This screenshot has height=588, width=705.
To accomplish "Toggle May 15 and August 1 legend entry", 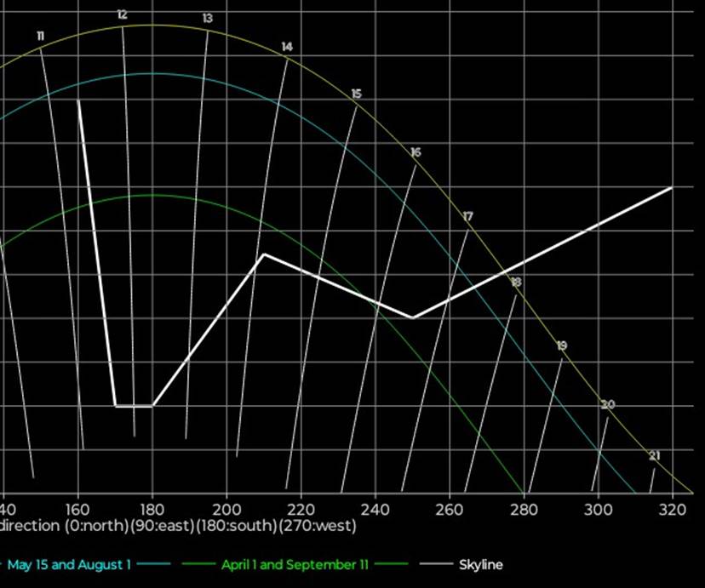I will pyautogui.click(x=69, y=565).
